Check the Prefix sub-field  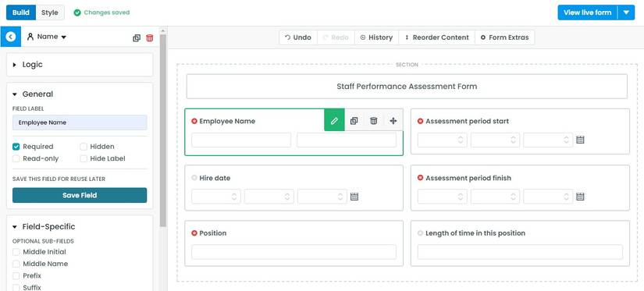tap(16, 275)
